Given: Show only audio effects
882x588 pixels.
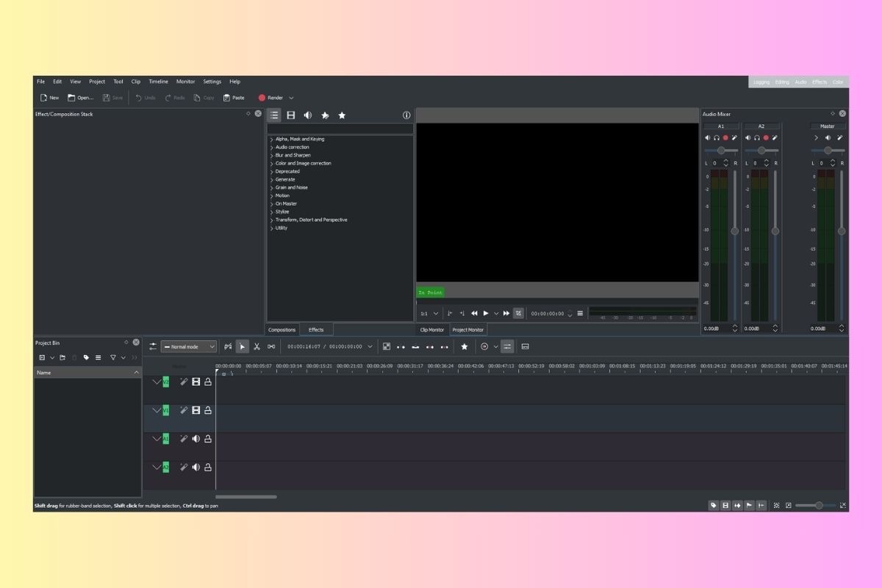Looking at the screenshot, I should [308, 115].
